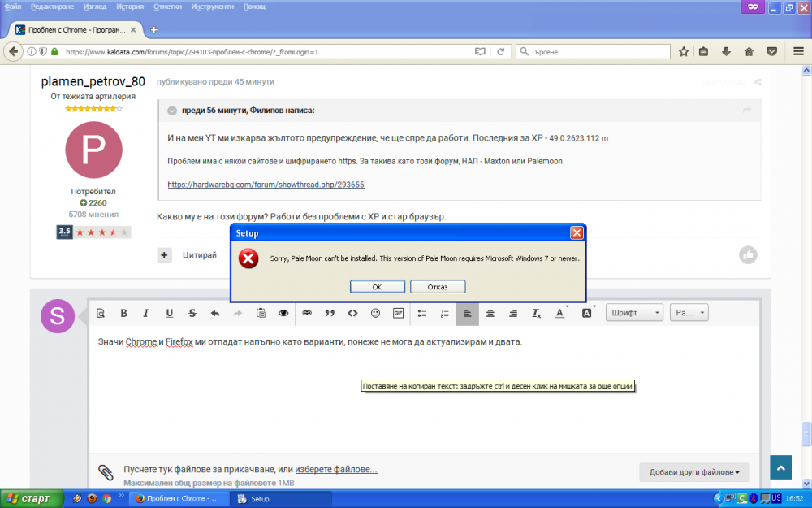Click избирете файлове link
Viewport: 812px width, 508px height.
336,469
